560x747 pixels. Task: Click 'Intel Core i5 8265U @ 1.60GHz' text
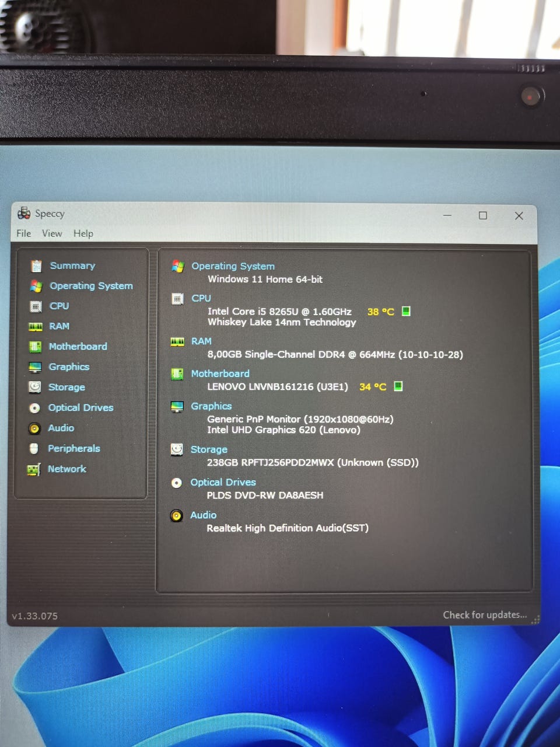coord(280,312)
